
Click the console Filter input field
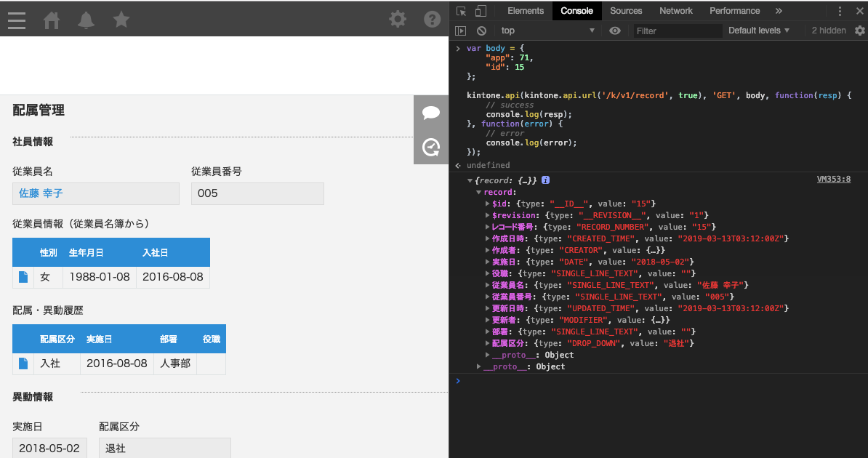[678, 31]
